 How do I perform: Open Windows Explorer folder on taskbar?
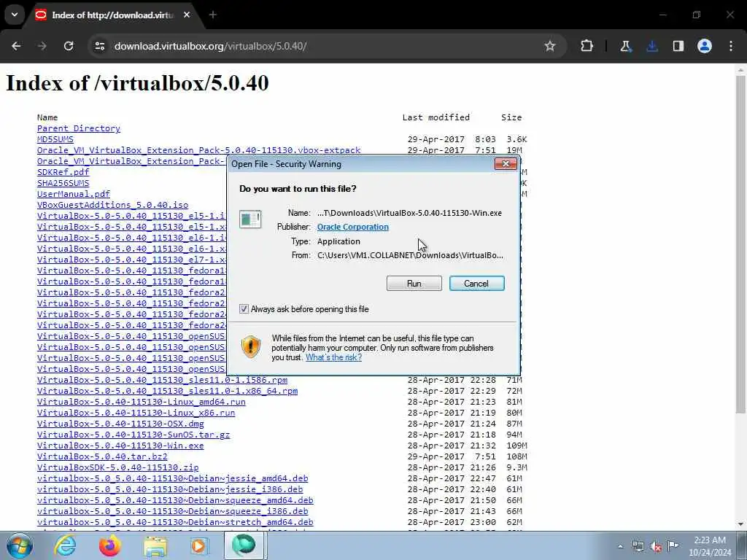(155, 545)
